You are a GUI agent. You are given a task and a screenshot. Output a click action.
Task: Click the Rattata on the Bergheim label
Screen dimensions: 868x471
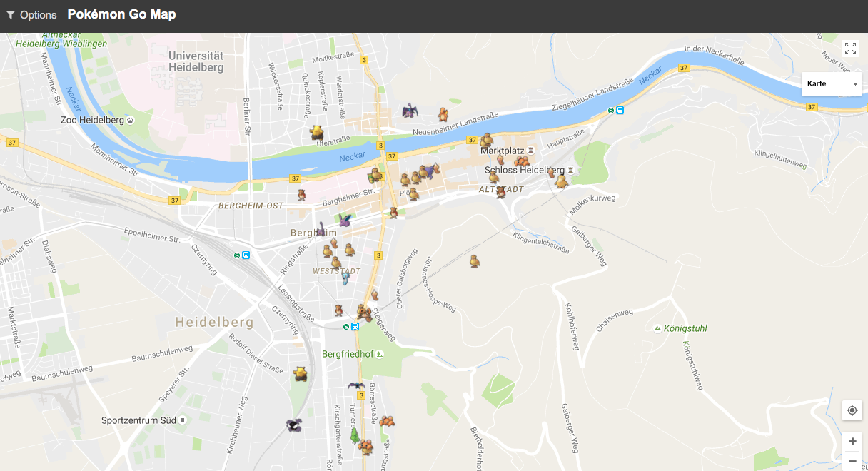(x=322, y=230)
